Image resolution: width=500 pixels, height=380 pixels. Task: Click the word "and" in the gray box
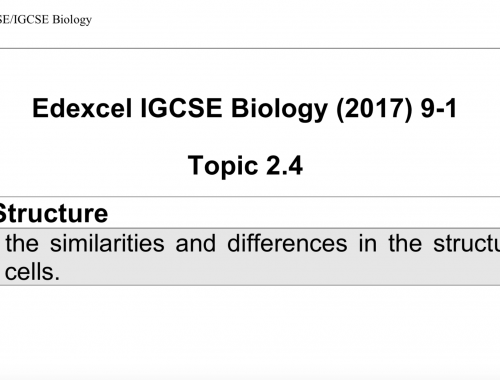[x=196, y=243]
